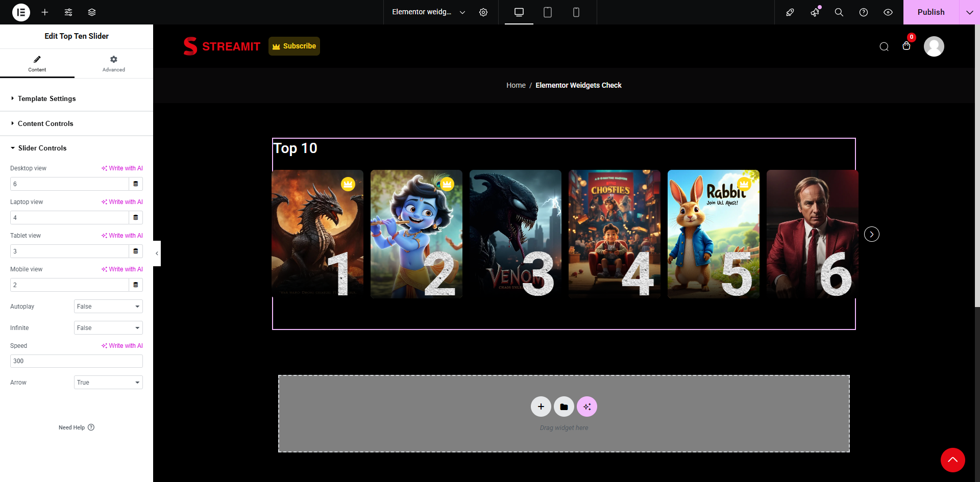Preview changes with the eye icon
This screenshot has width=980, height=482.
click(888, 12)
